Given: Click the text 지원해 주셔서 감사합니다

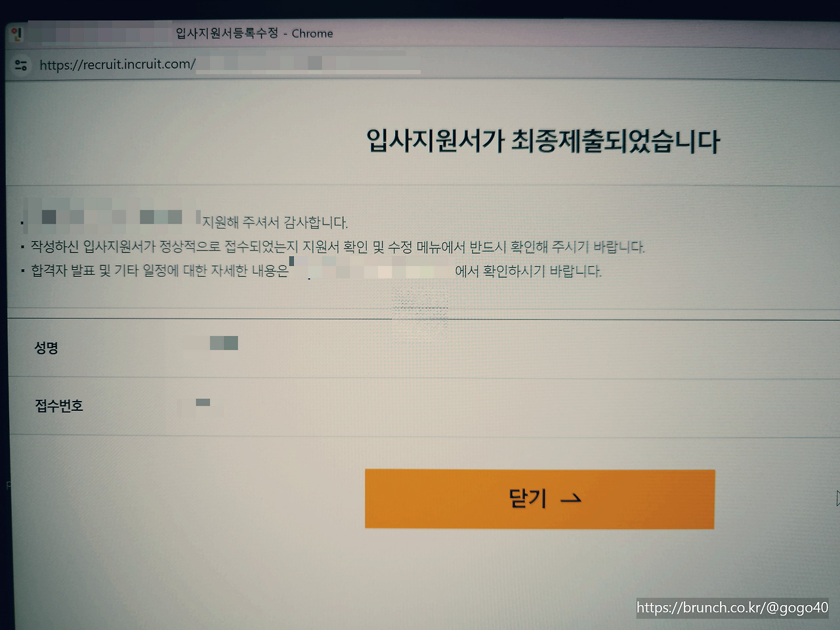Looking at the screenshot, I should pos(275,222).
